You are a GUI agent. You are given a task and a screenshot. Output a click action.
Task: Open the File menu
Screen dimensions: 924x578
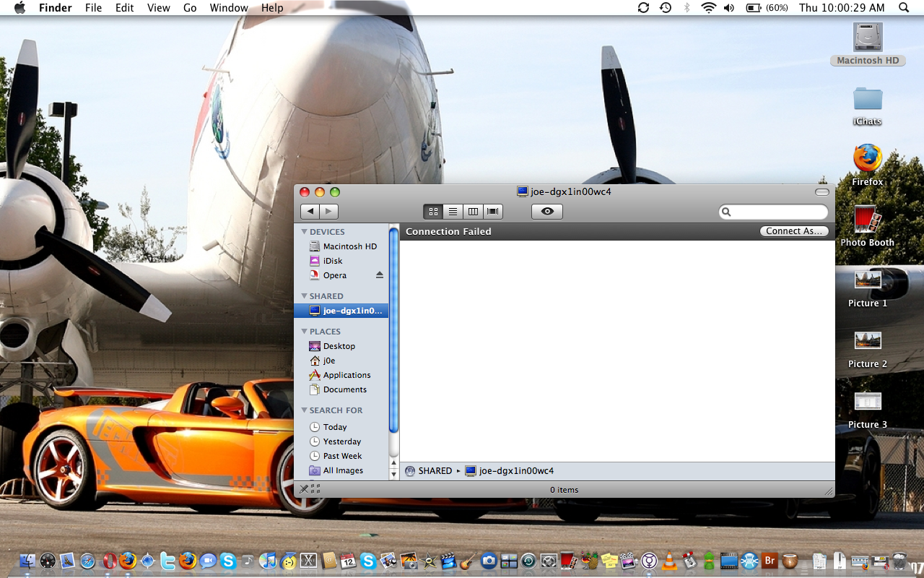click(x=93, y=8)
